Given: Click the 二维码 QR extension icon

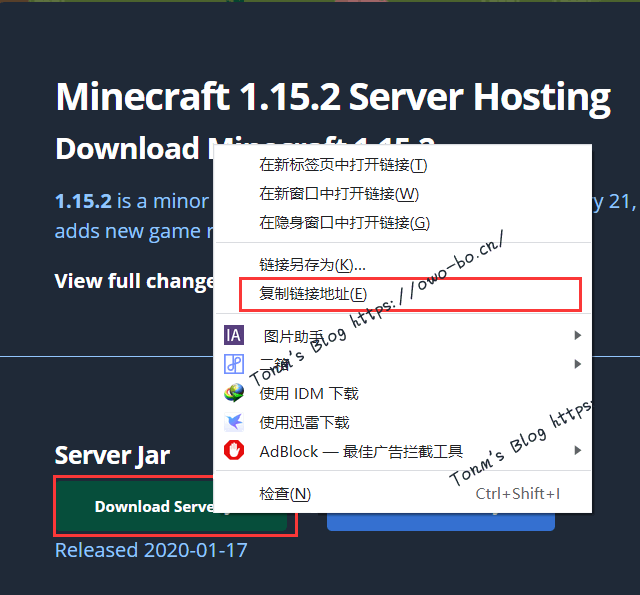Looking at the screenshot, I should (x=234, y=364).
